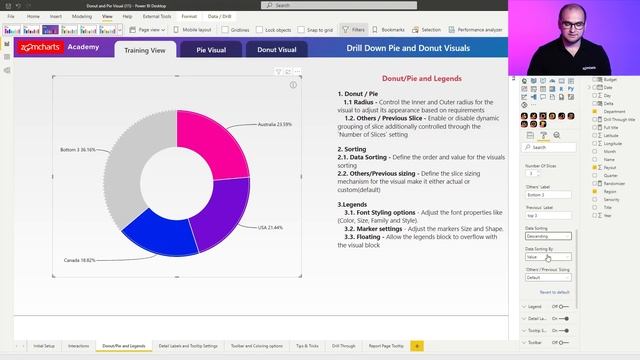Click the Mobile layout button

pyautogui.click(x=192, y=30)
